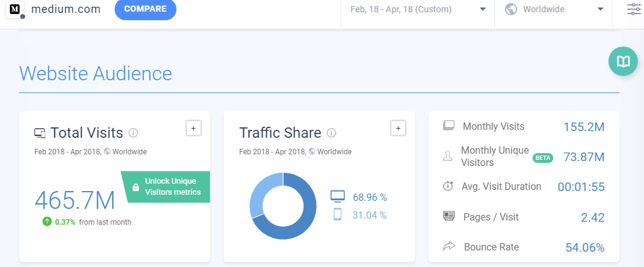Screen dimensions: 644x267
Task: Click the plus button on Total Visits card
Action: coord(194,128)
